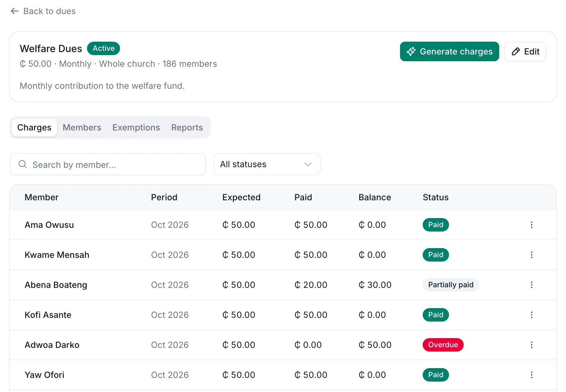Go back via Back to dues link
Screen dimensions: 566x392
[43, 11]
